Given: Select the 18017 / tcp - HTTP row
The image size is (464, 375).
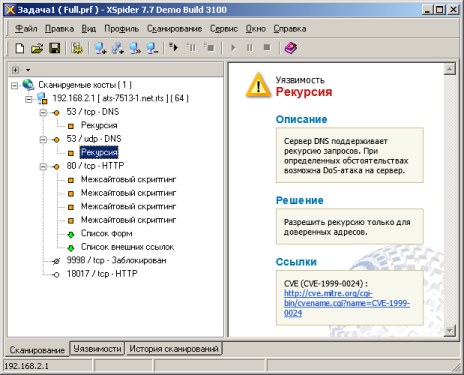Looking at the screenshot, I should click(x=102, y=274).
